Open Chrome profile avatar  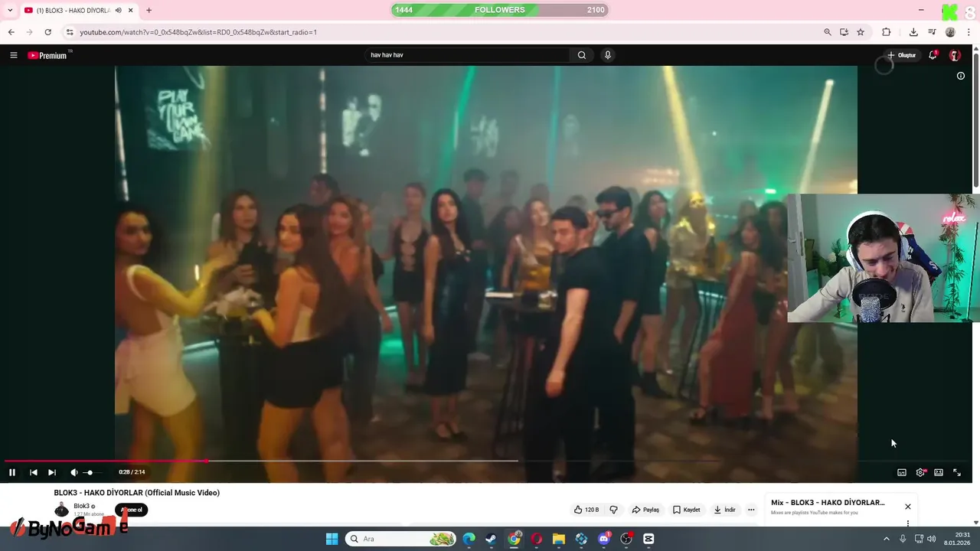(950, 32)
